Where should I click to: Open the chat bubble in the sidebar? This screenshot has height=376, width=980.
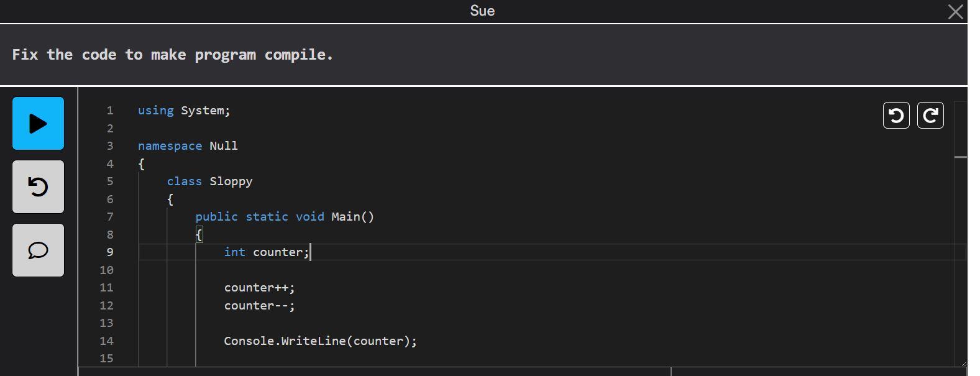(x=38, y=250)
